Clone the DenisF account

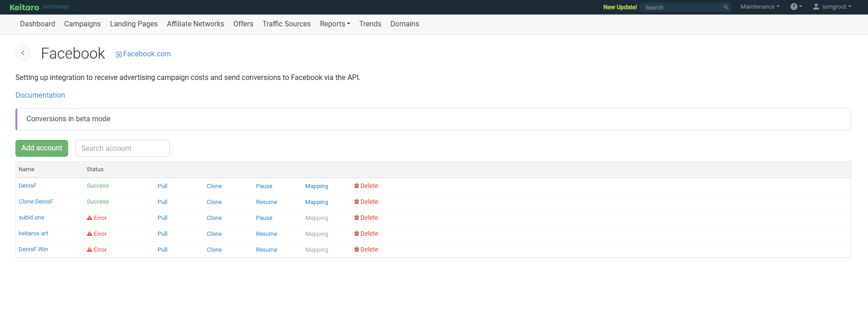coord(214,186)
